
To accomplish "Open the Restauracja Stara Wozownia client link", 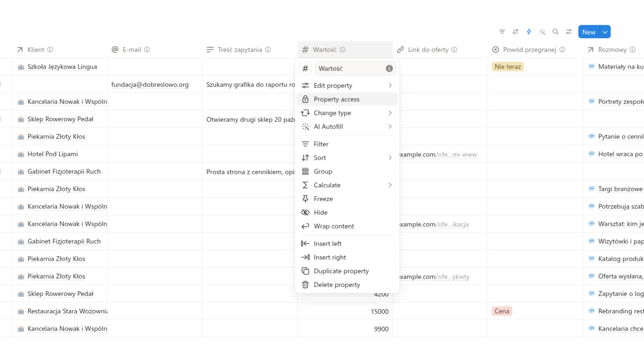I will coord(67,311).
